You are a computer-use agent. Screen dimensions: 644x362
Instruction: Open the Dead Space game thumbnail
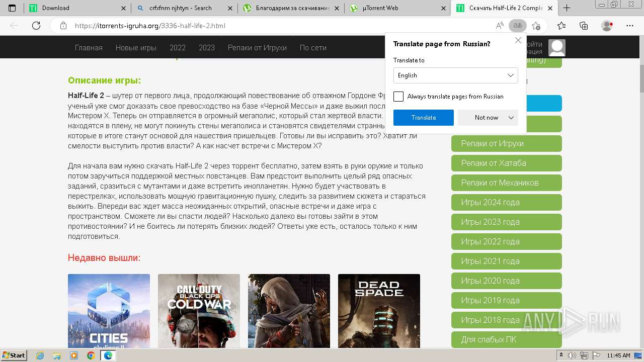coord(379,311)
